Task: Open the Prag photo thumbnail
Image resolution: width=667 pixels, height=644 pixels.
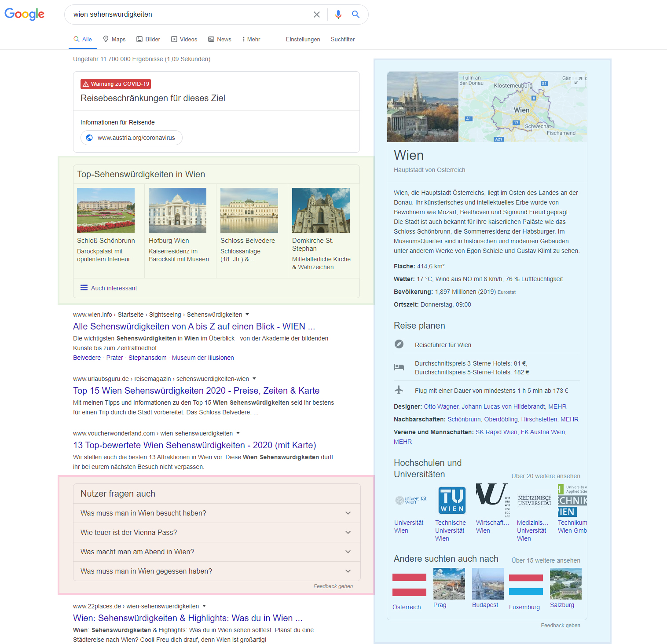Action: pos(449,584)
